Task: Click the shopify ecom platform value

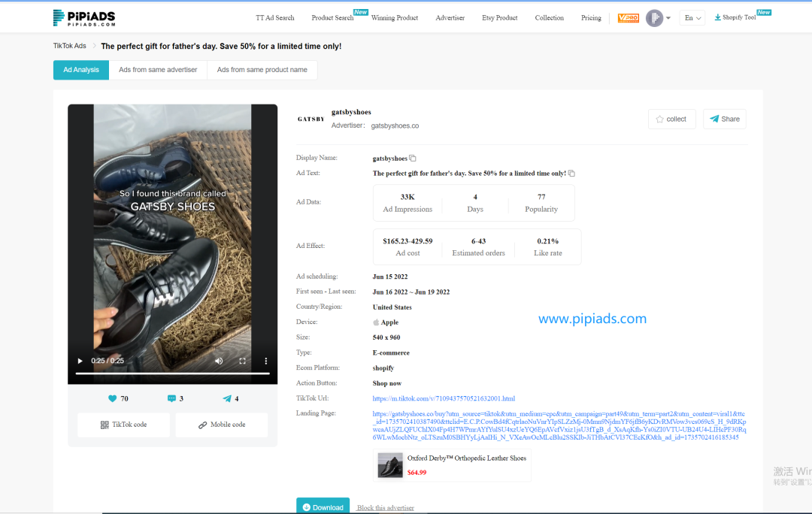Action: (x=383, y=368)
